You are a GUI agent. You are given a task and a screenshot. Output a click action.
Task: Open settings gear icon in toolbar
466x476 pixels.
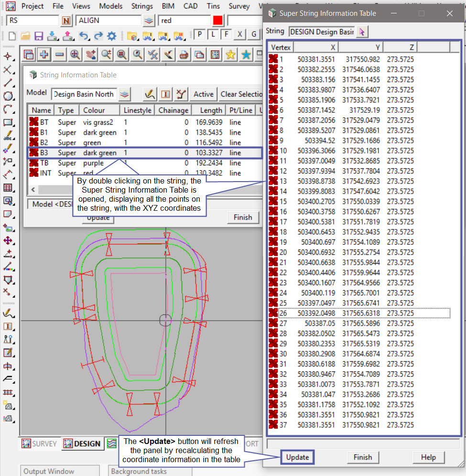(112, 36)
